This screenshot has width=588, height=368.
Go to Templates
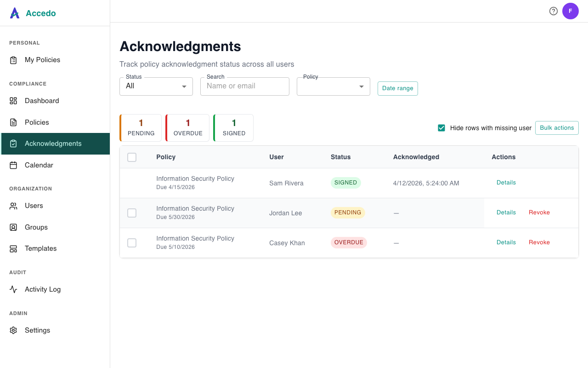pyautogui.click(x=55, y=248)
